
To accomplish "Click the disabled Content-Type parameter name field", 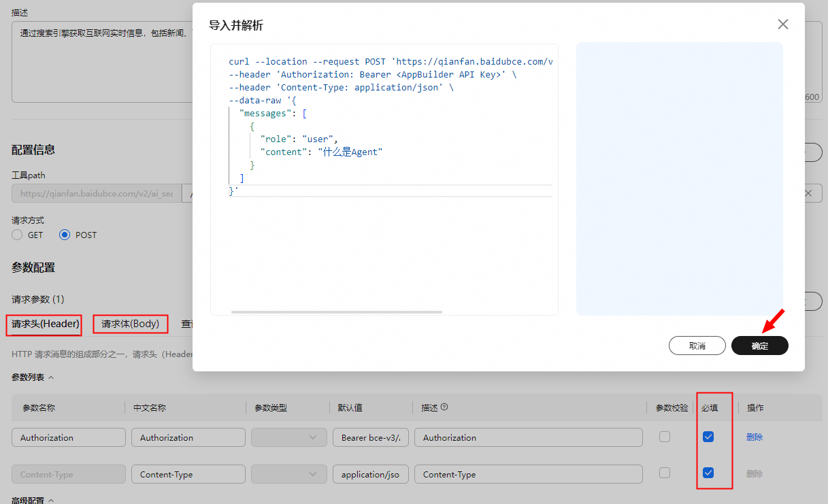I will pos(69,474).
